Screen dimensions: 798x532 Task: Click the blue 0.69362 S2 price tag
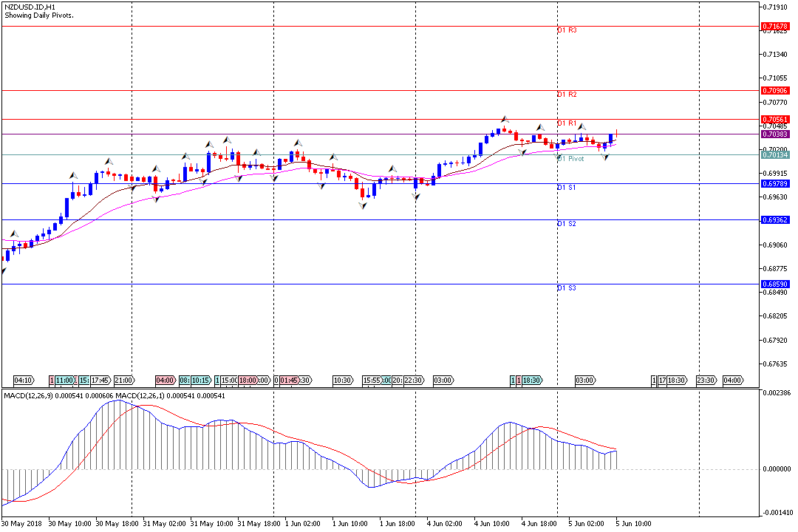click(x=775, y=220)
